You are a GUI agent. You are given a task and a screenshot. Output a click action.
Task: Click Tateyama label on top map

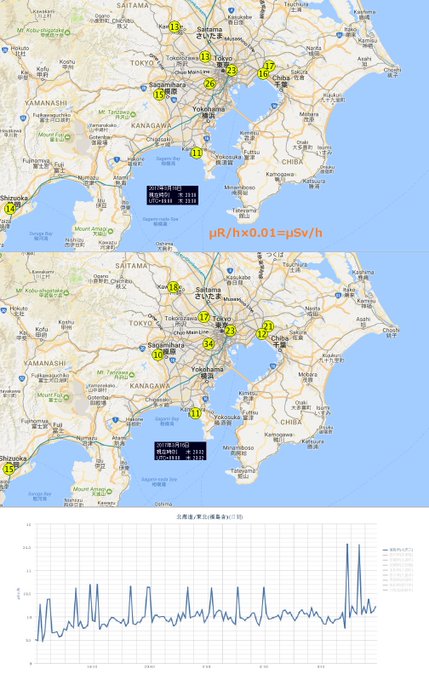(x=244, y=212)
